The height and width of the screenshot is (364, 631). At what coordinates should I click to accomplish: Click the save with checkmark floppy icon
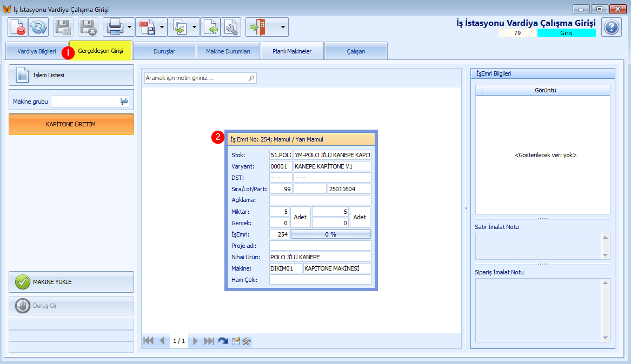coord(63,28)
